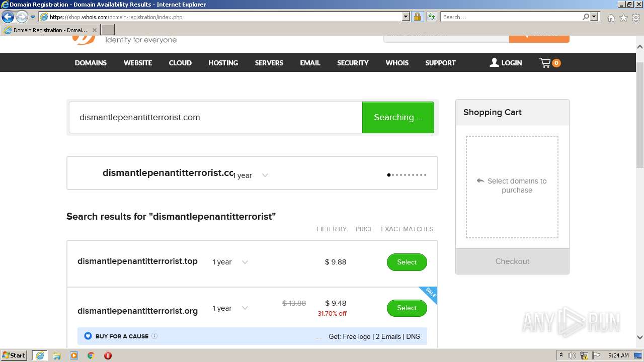The image size is (644, 362).
Task: Select the .org domain
Action: click(x=407, y=308)
